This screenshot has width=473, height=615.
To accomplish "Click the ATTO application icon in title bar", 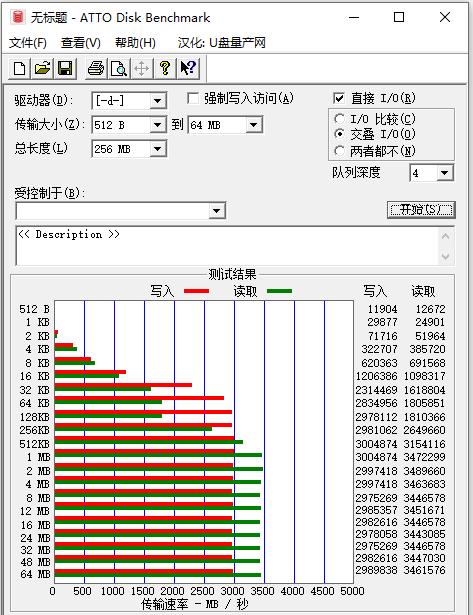I will [18, 18].
